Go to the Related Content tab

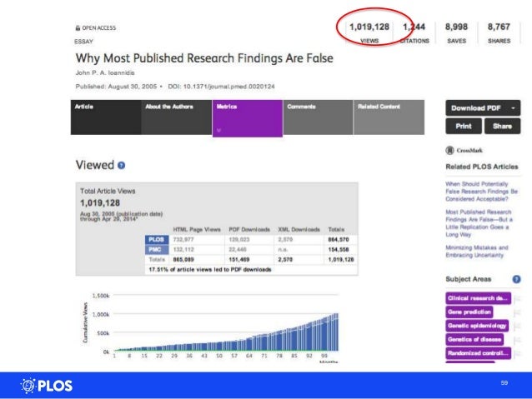[389, 117]
